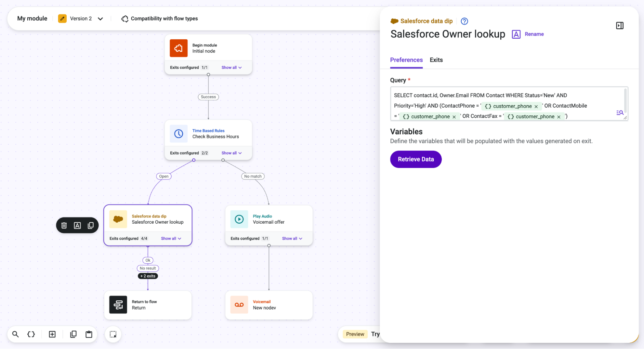Open variables curly braces tool
Screen dimensions: 644x349
31,334
